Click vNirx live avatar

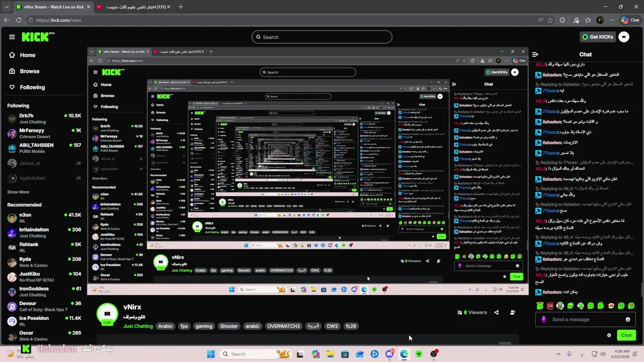(x=107, y=314)
